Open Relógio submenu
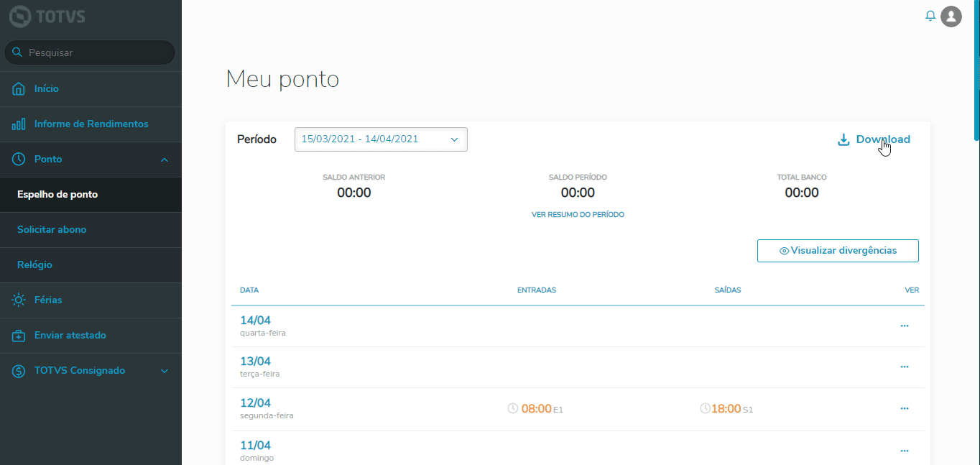The height and width of the screenshot is (465, 980). pos(91,265)
